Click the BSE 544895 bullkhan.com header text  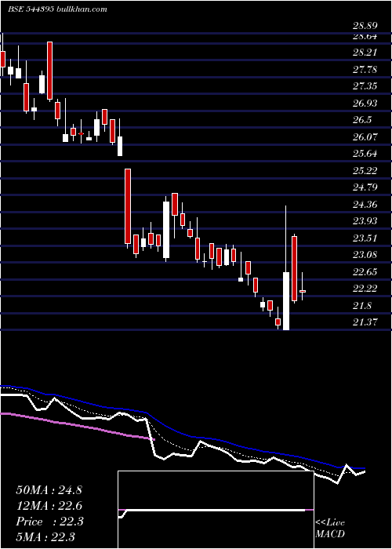[57, 9]
